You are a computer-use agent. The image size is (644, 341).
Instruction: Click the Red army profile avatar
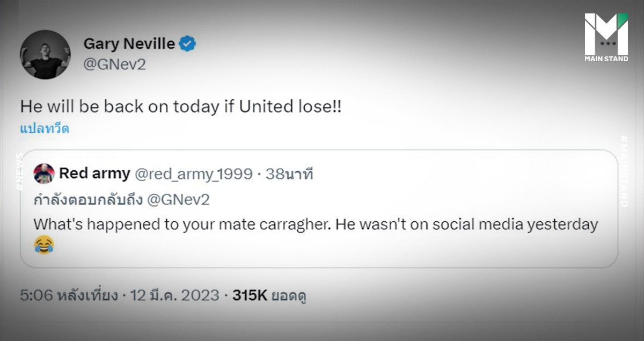(x=44, y=173)
